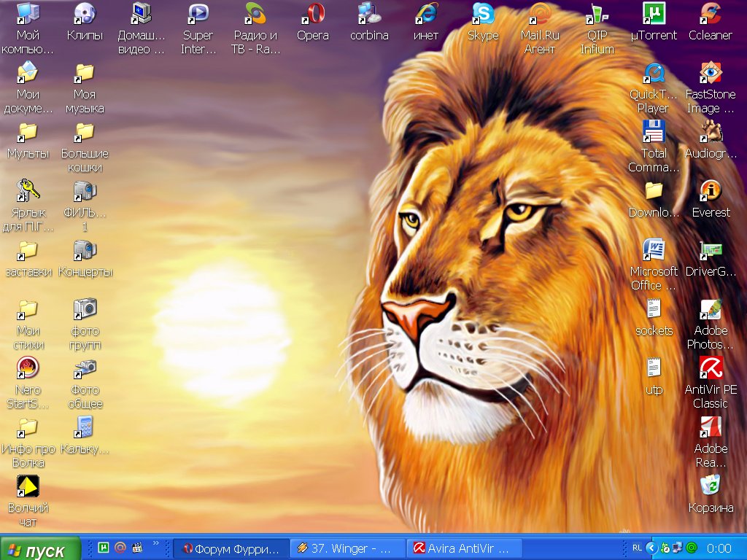Image resolution: width=747 pixels, height=560 pixels.
Task: Open the инет Internet Explorer icon
Action: 426,13
